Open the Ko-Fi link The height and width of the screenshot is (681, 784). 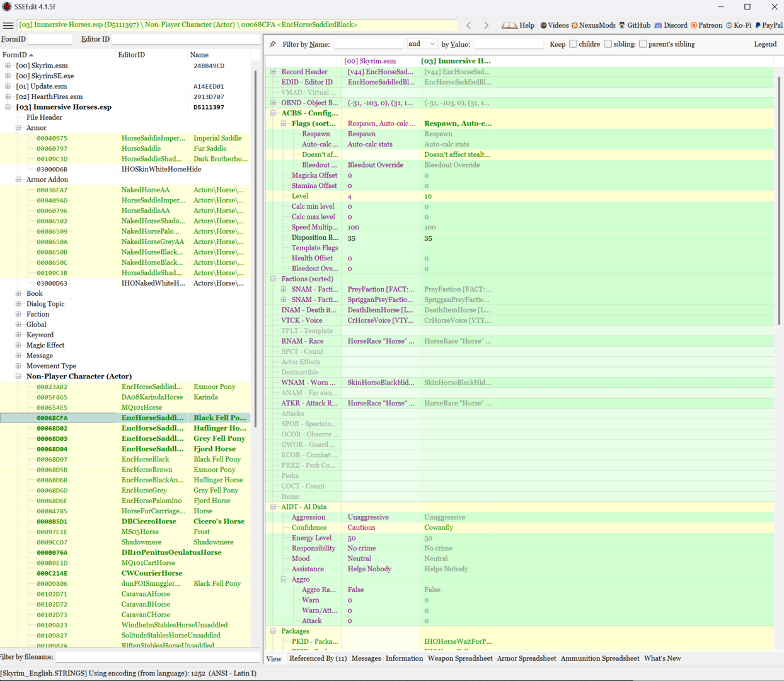[739, 25]
